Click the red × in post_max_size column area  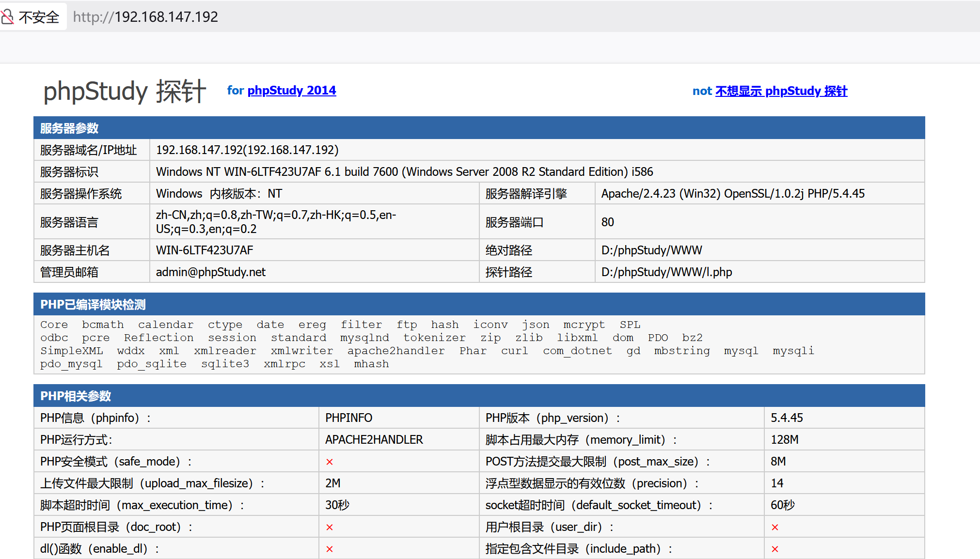pyautogui.click(x=329, y=462)
